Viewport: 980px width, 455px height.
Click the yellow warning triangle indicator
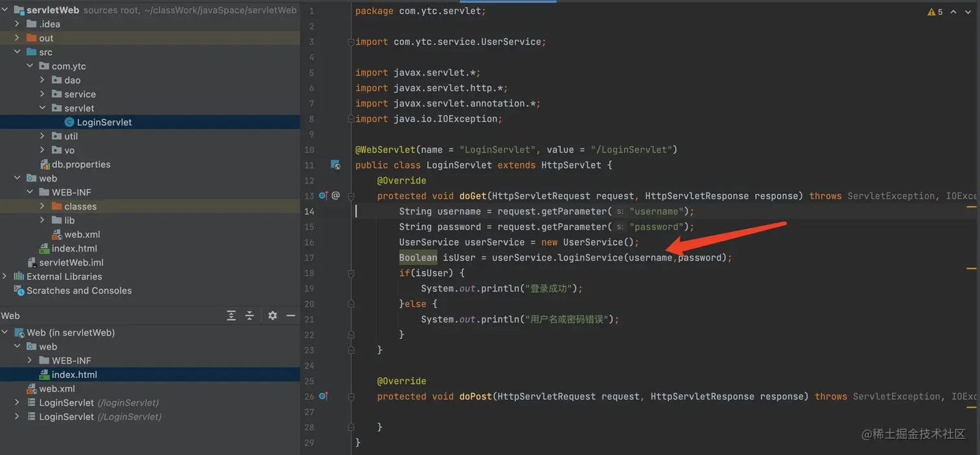[931, 12]
